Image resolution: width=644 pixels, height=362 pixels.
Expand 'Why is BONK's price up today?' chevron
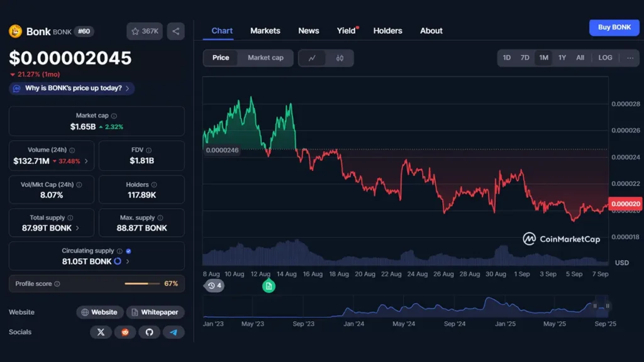tap(127, 88)
